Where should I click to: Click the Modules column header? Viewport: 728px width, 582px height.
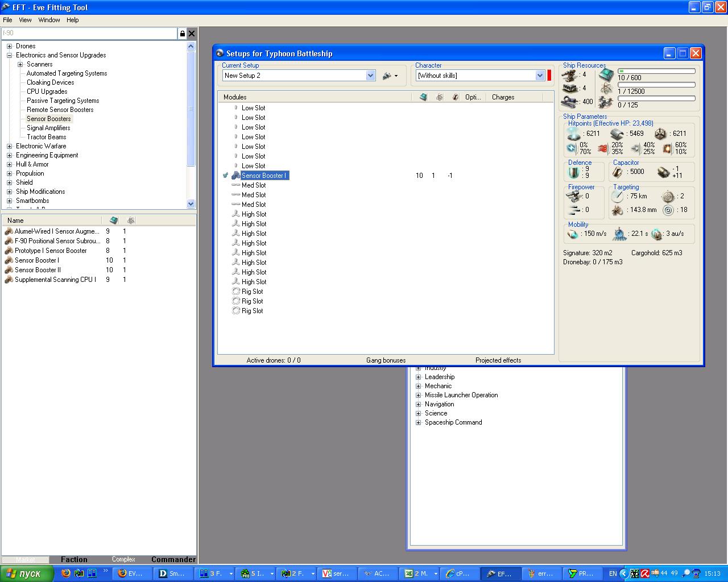[315, 97]
